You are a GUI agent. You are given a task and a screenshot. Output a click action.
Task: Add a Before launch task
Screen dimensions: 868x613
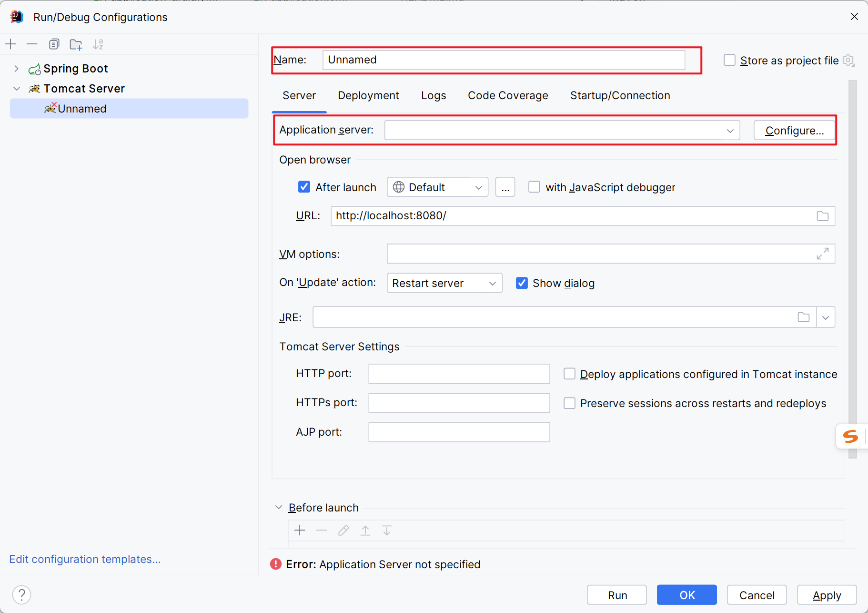point(300,530)
